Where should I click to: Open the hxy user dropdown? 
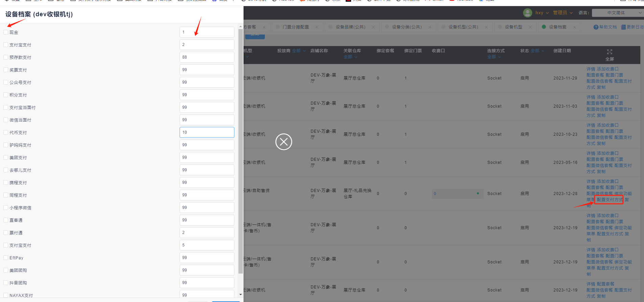[x=542, y=13]
